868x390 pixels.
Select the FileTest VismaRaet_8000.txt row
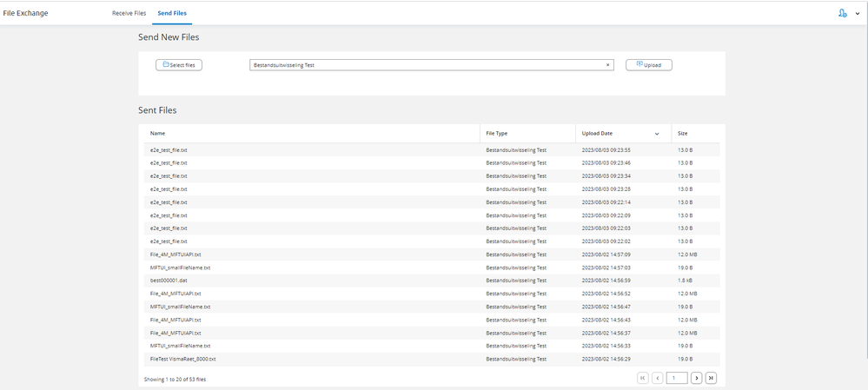[183, 359]
